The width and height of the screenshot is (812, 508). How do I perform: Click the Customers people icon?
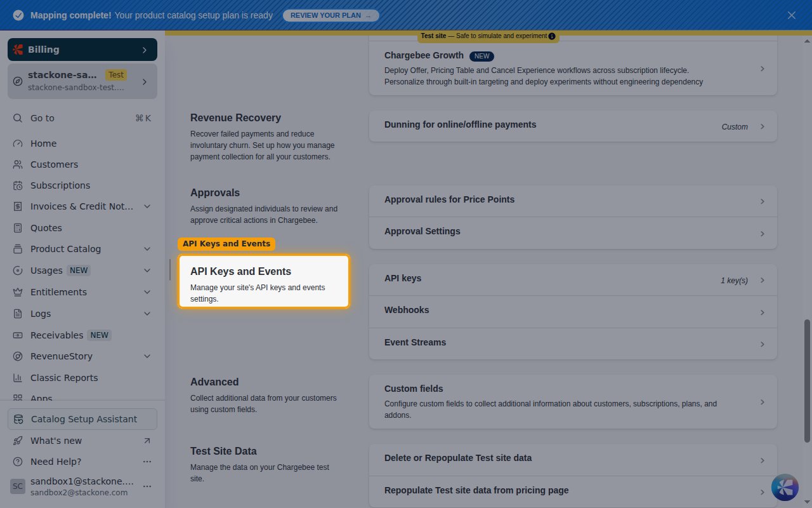point(18,164)
